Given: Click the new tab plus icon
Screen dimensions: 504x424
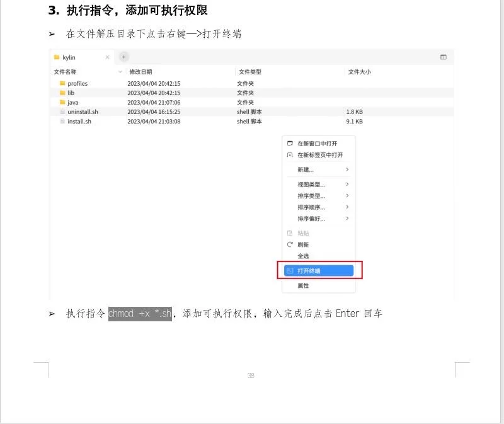Looking at the screenshot, I should click(x=123, y=57).
